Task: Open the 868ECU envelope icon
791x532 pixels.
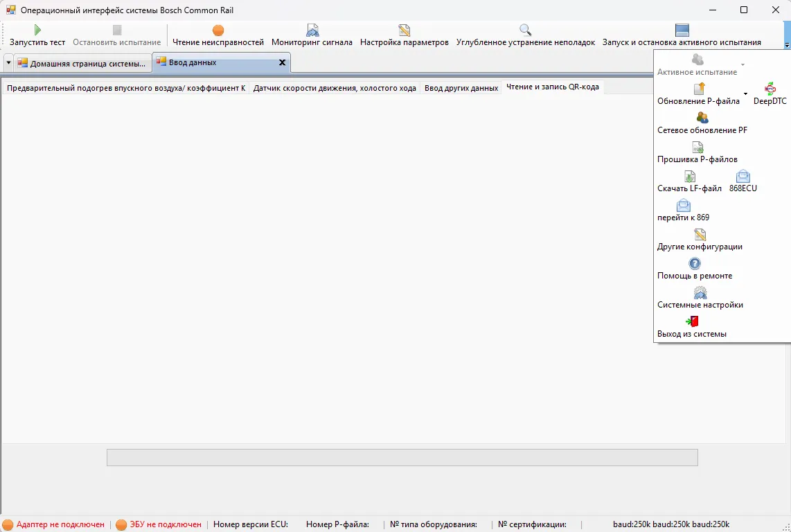Action: pyautogui.click(x=743, y=176)
